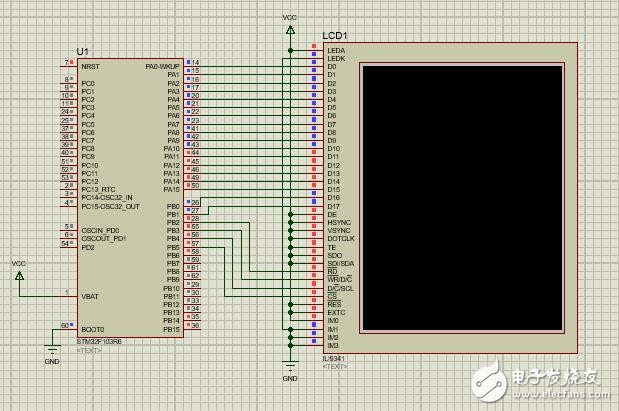Click the PC14-OSC32_IN pin label
Viewport: 619px width, 411px height.
pos(107,197)
